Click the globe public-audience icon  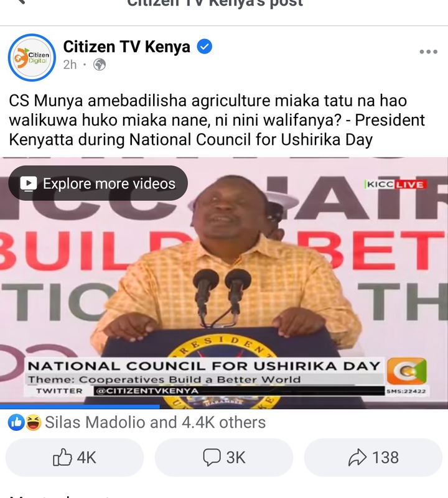point(100,65)
